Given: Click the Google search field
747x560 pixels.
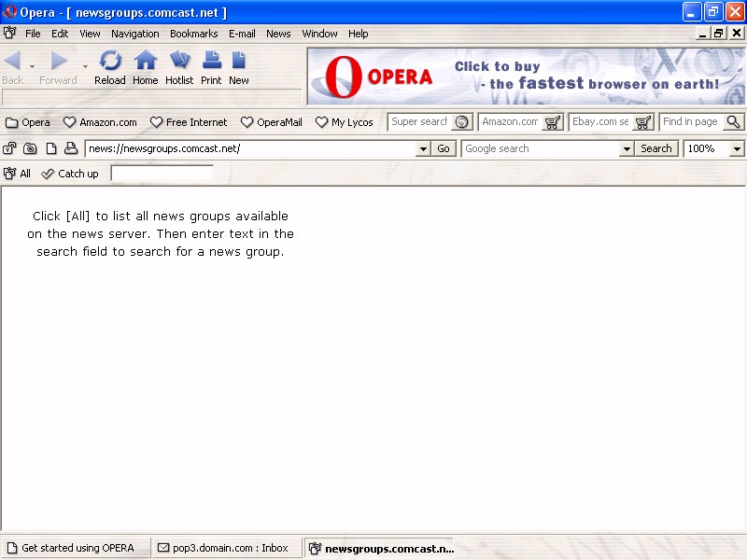Looking at the screenshot, I should click(541, 148).
